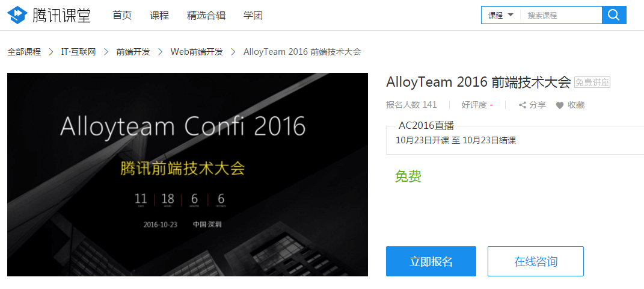Select the AC2016直播 class schedule box
The width and height of the screenshot is (644, 289).
515,137
